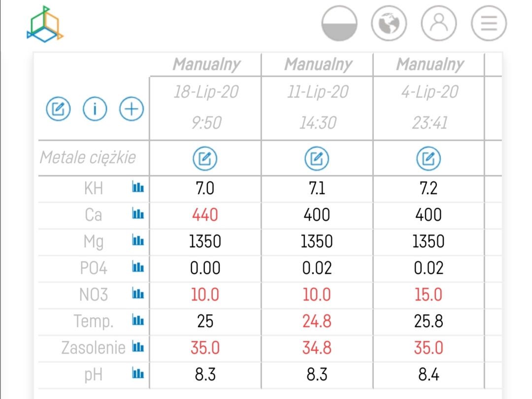View the Zasolenie chart
Image resolution: width=532 pixels, height=399 pixels.
138,348
